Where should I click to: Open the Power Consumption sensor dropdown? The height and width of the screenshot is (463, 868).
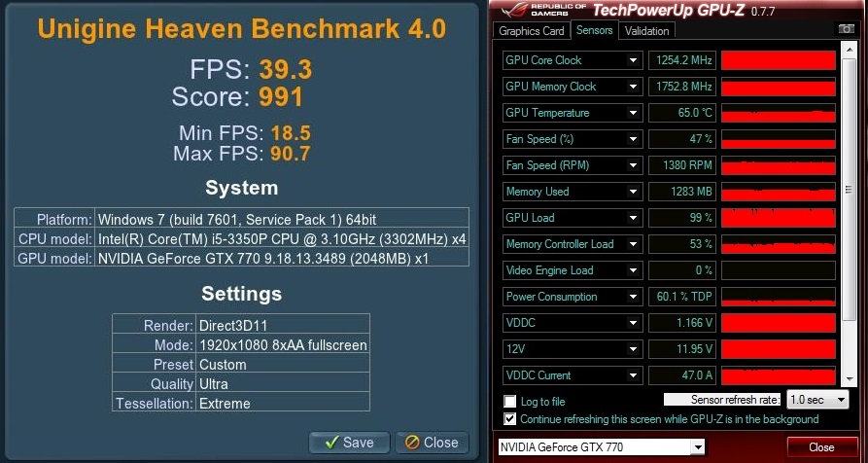coord(634,297)
